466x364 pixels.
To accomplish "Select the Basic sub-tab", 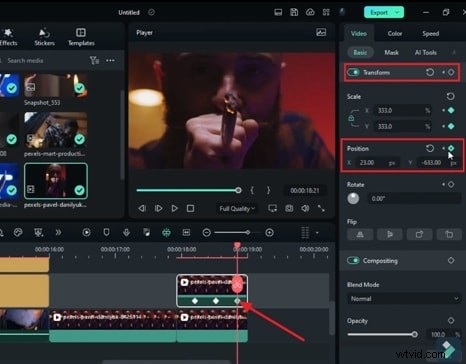I will coord(360,52).
